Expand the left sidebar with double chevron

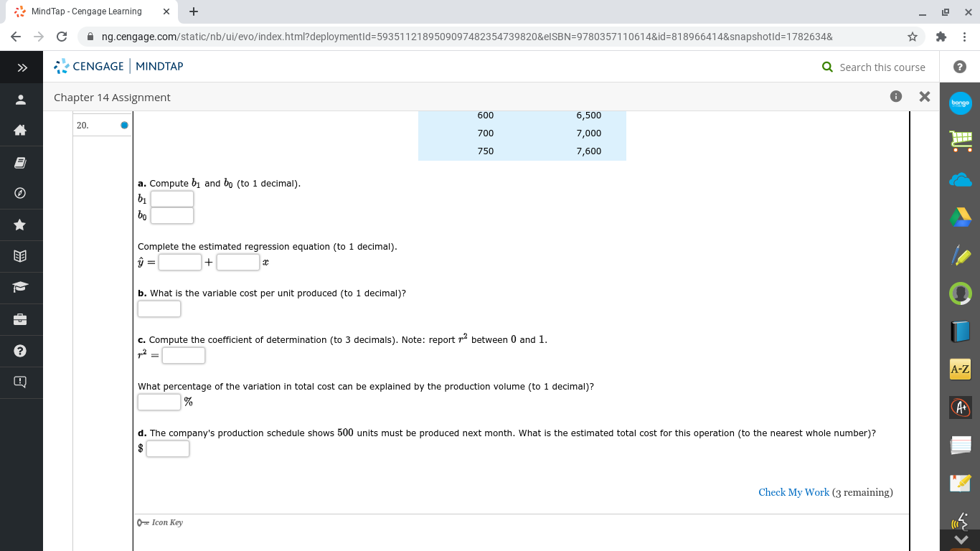22,67
